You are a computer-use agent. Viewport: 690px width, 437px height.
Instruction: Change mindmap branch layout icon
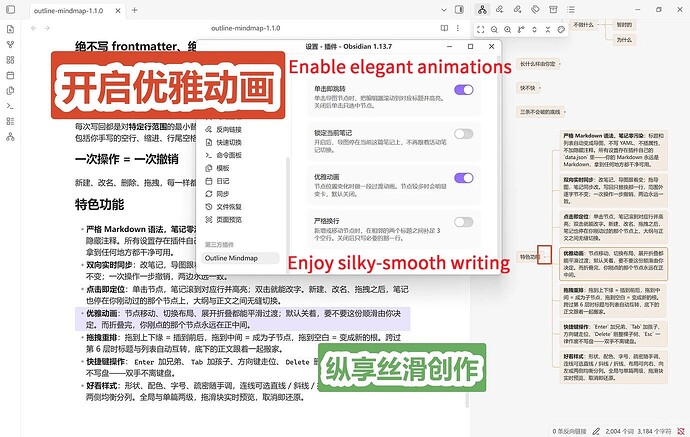tap(521, 29)
